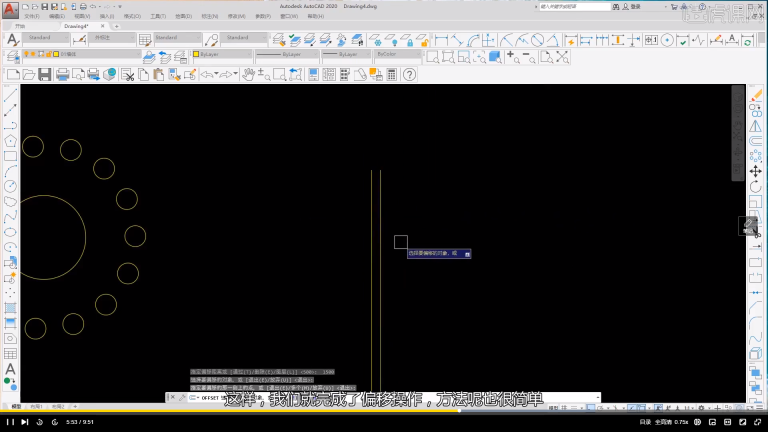The width and height of the screenshot is (768, 432).
Task: Open the ByLayer color dropdown
Action: coord(222,54)
